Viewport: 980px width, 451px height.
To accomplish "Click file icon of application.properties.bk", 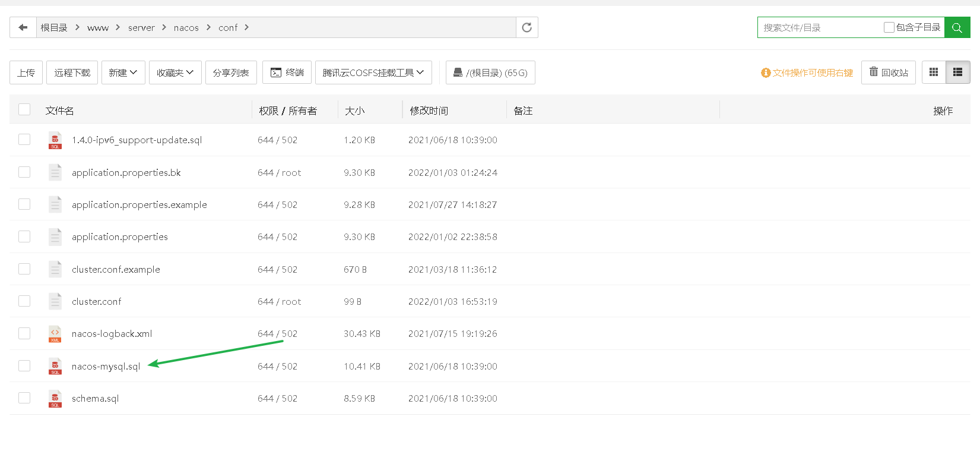I will 55,172.
